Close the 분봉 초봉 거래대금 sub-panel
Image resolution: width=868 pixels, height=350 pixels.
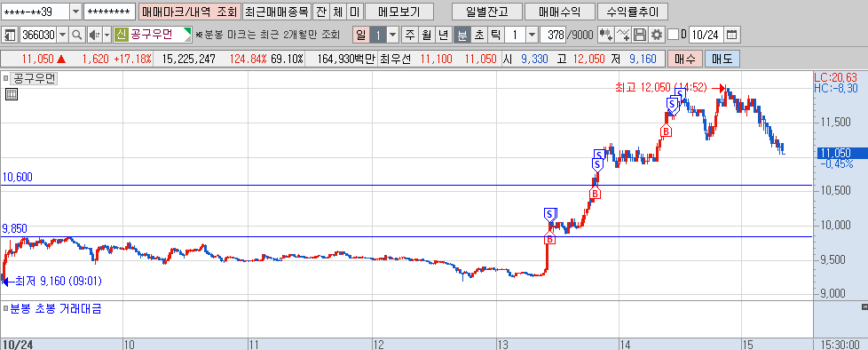coord(864,306)
